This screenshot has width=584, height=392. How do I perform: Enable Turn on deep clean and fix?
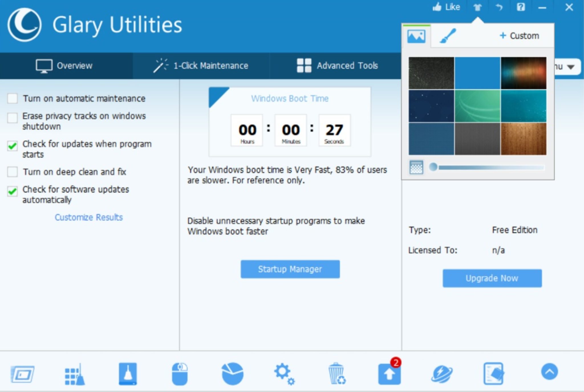(13, 172)
